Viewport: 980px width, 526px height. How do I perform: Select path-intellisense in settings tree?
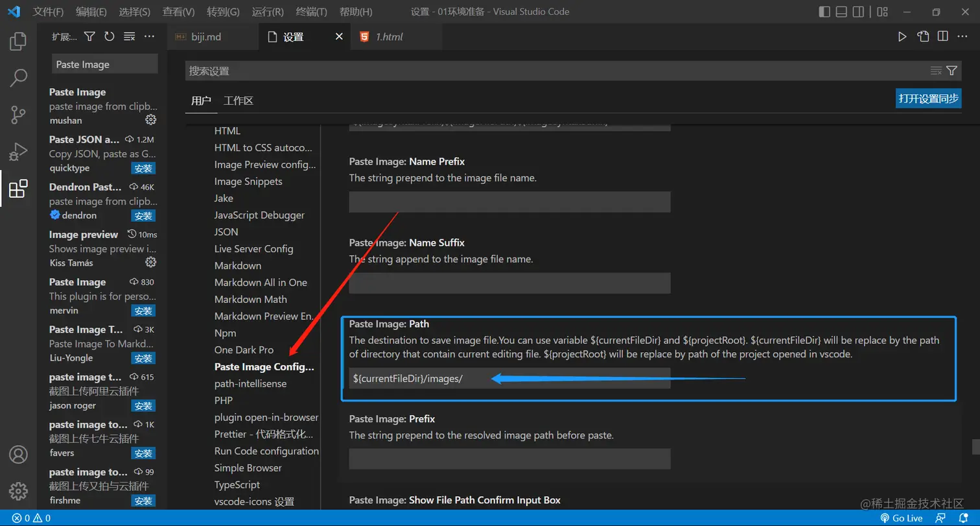tap(250, 383)
